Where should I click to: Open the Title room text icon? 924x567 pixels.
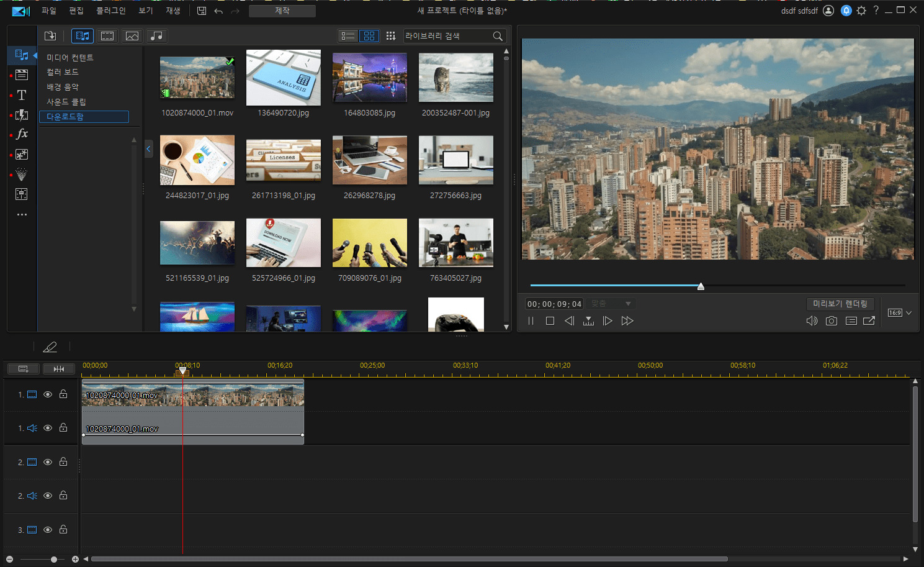pos(22,95)
